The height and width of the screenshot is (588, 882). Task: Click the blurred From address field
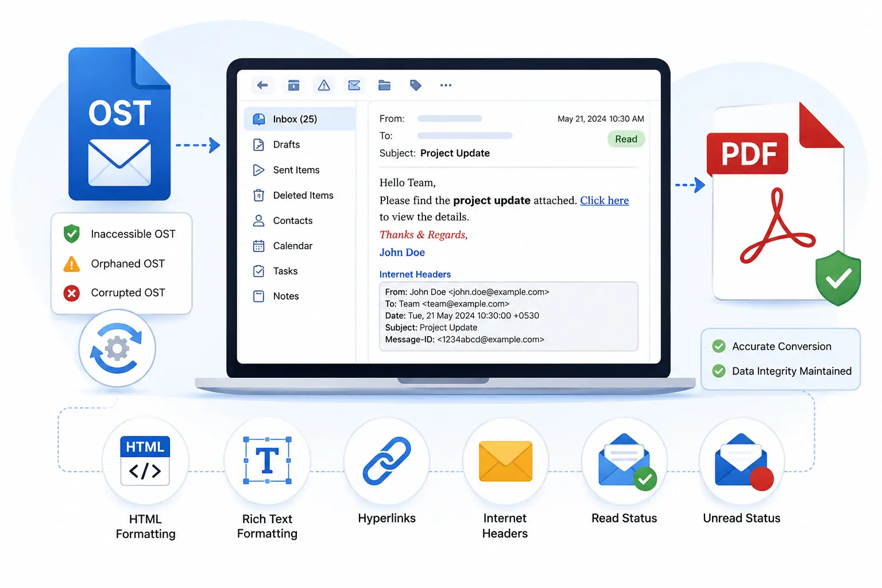[450, 119]
